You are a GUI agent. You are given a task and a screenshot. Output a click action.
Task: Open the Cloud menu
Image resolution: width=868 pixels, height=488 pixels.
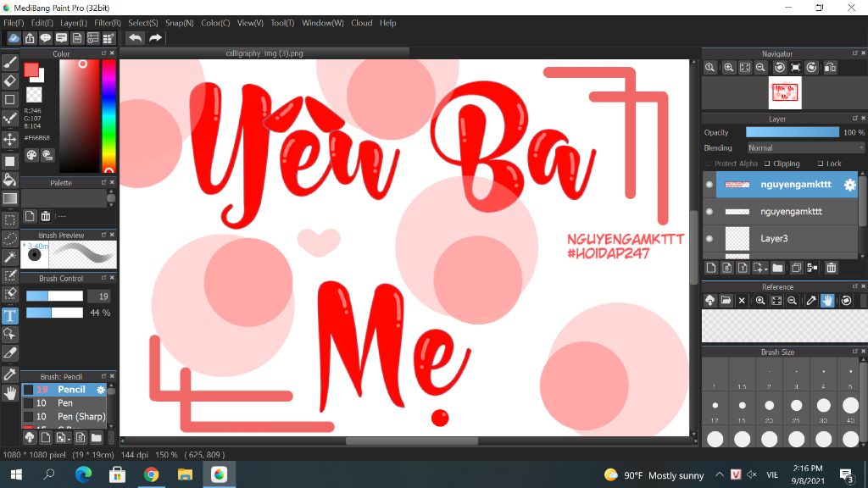(x=361, y=23)
